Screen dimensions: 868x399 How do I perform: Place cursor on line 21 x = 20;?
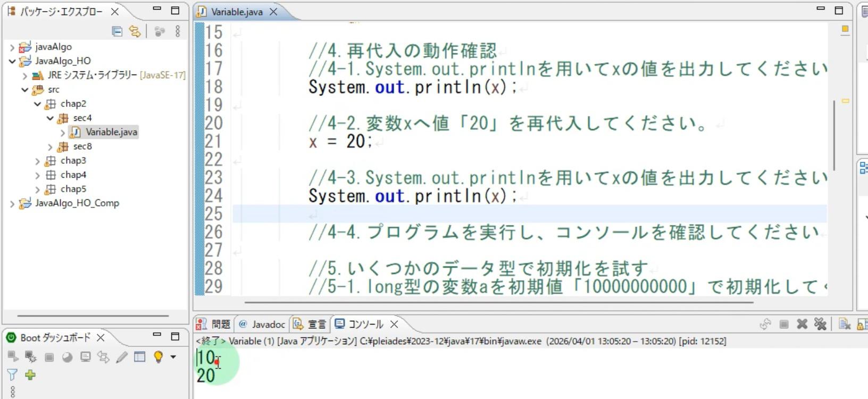[340, 142]
